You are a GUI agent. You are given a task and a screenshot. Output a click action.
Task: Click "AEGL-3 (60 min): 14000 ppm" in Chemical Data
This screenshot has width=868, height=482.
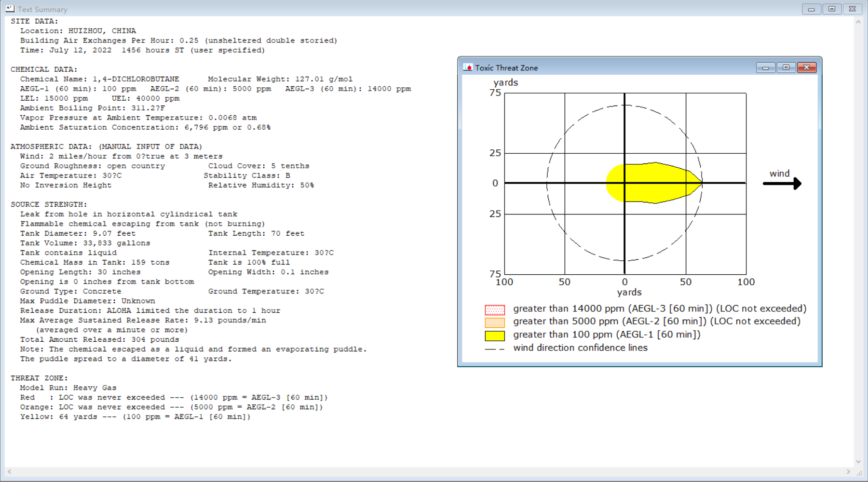tap(348, 89)
